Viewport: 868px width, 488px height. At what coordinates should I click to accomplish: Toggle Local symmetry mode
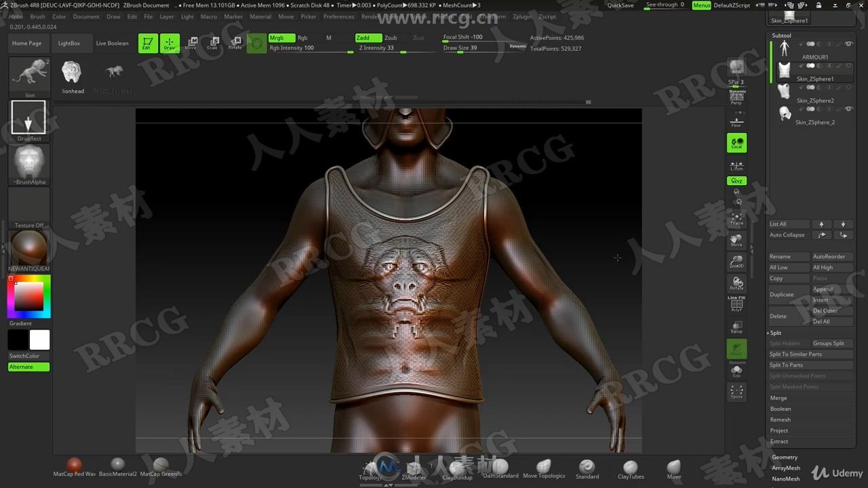coord(736,142)
